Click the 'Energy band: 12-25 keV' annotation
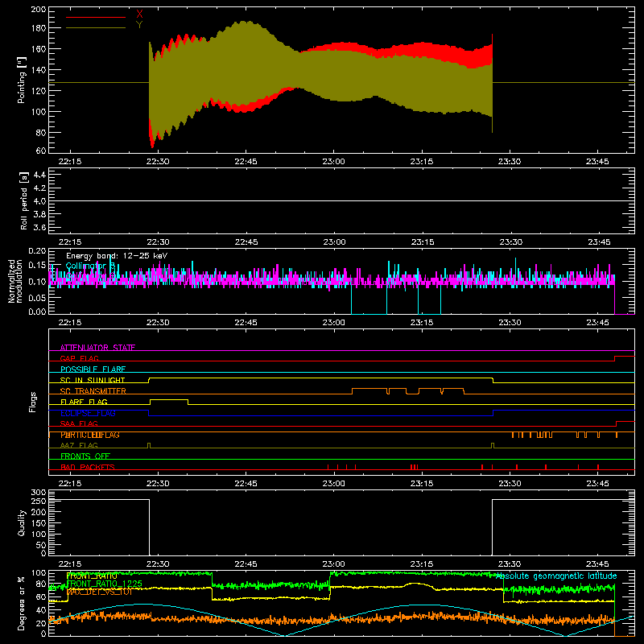The width and height of the screenshot is (644, 644). point(117,256)
